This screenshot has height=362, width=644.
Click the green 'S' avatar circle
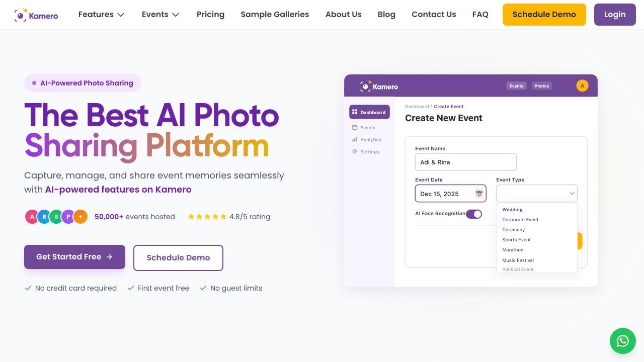(x=56, y=217)
